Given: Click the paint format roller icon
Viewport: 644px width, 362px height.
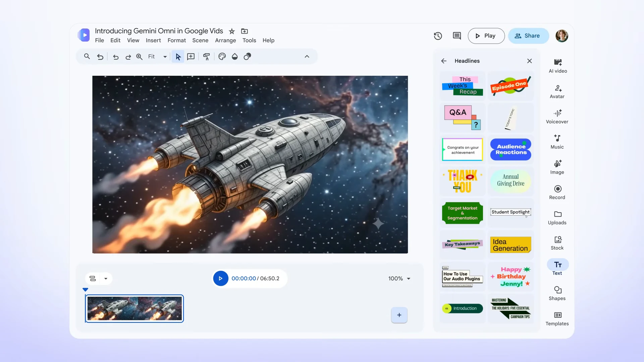Looking at the screenshot, I should (207, 57).
